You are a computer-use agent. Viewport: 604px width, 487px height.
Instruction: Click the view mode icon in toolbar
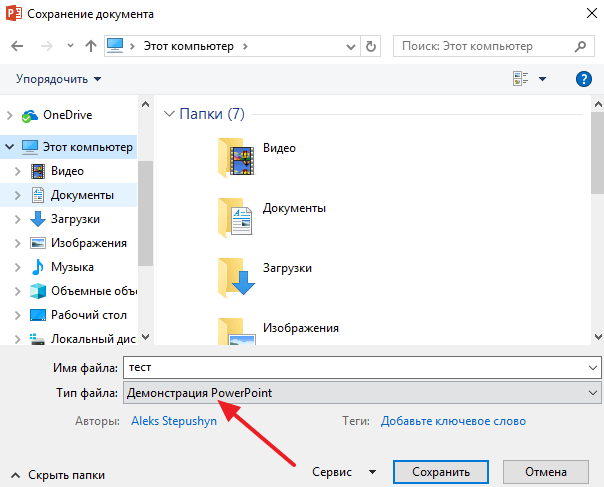pyautogui.click(x=520, y=79)
